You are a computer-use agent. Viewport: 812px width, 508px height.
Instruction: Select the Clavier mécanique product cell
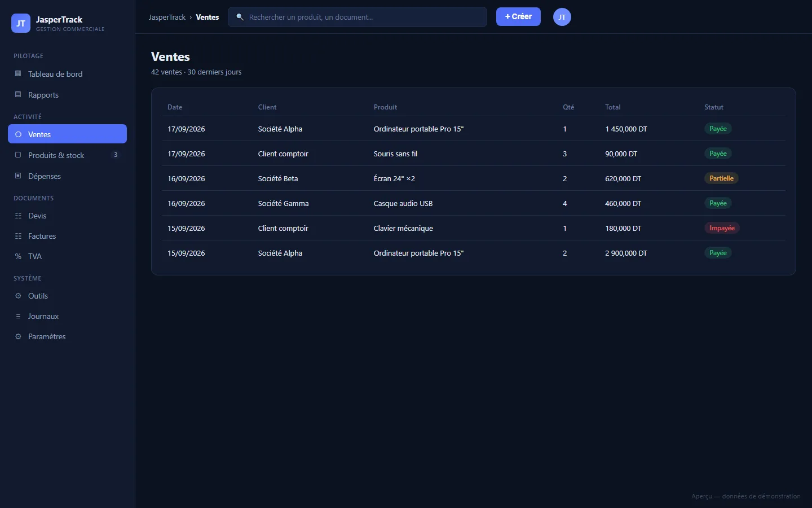(403, 228)
